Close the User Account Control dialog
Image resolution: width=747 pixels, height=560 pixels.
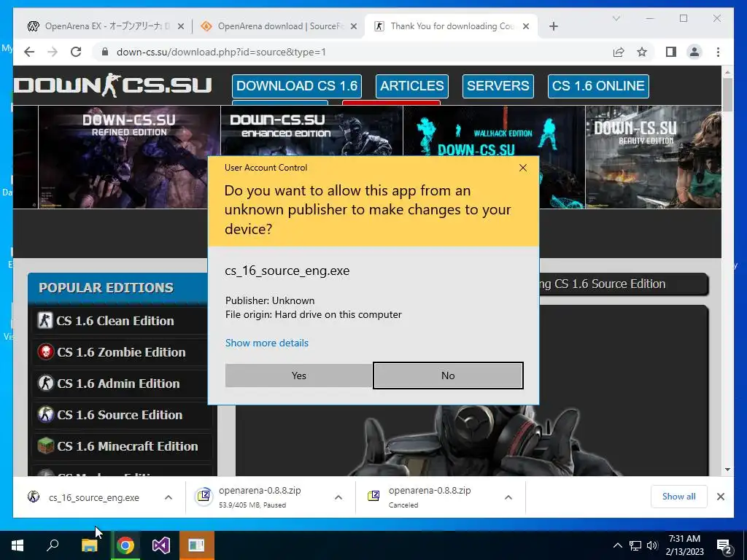point(523,168)
